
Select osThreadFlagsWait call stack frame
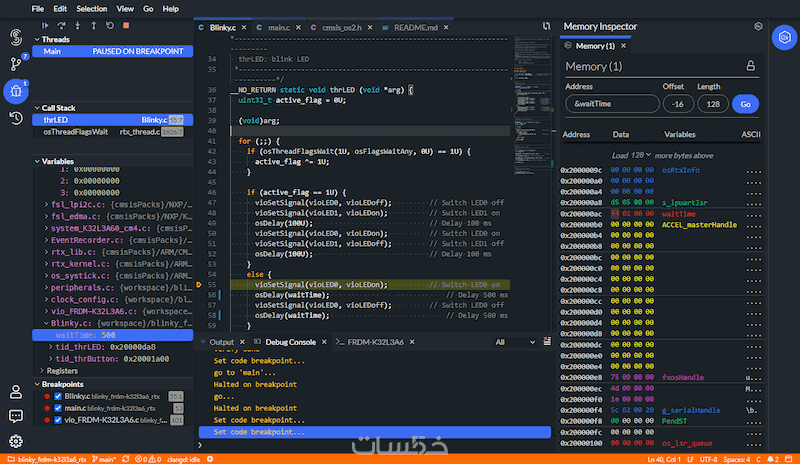coord(75,131)
